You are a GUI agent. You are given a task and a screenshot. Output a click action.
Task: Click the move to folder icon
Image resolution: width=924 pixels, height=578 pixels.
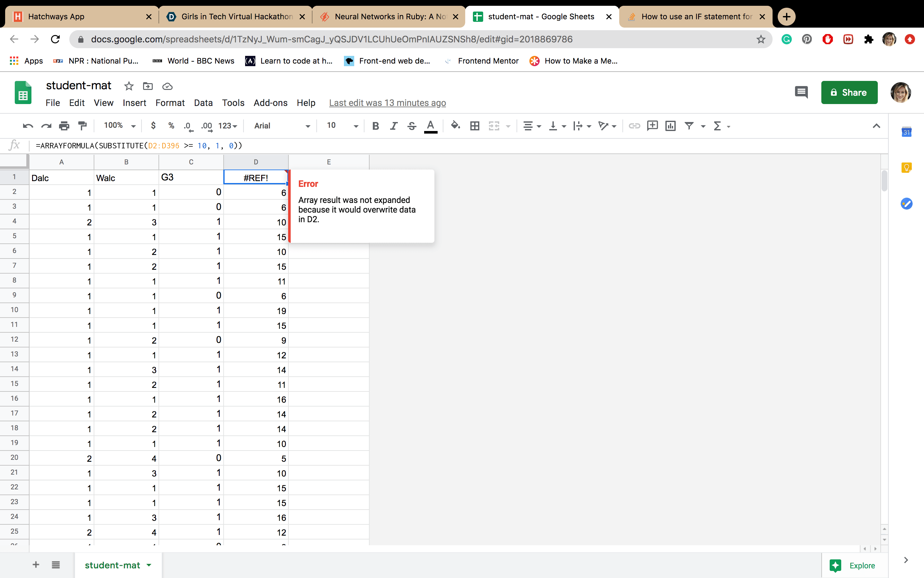[x=148, y=86]
